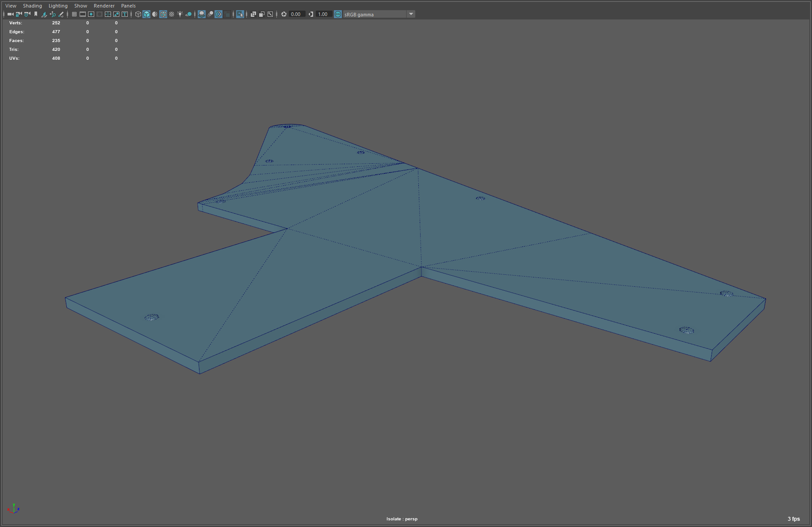Toggle Screen Space Ambient Occlusion icon

[202, 14]
